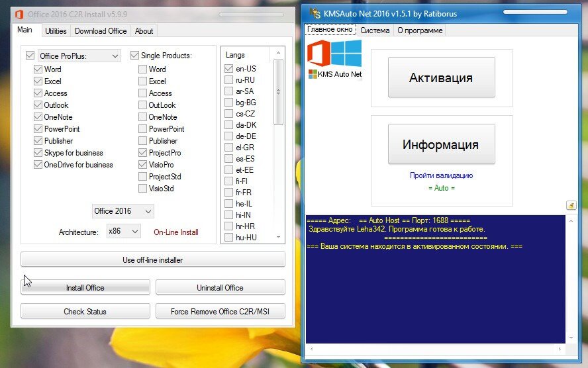Check Publisher under Single Products

click(x=142, y=141)
